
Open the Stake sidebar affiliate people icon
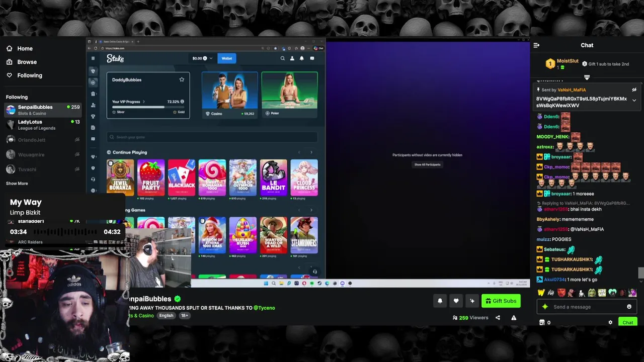(x=93, y=105)
